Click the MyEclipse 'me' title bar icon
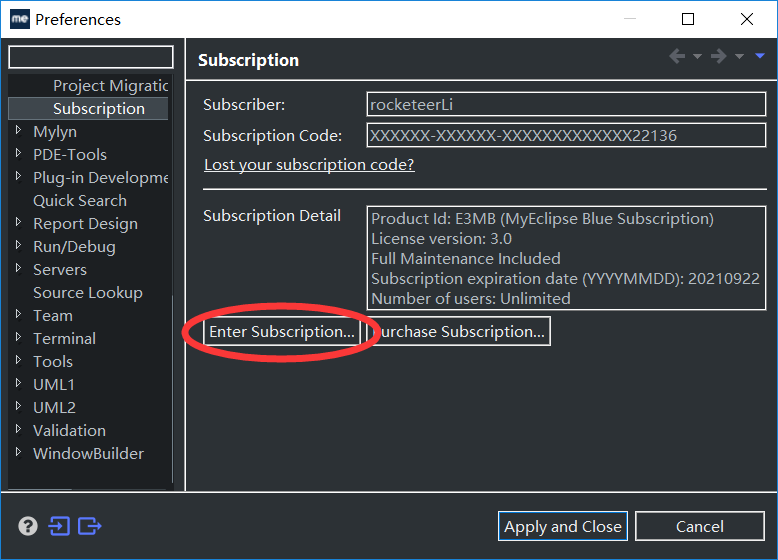This screenshot has height=560, width=778. 20,19
